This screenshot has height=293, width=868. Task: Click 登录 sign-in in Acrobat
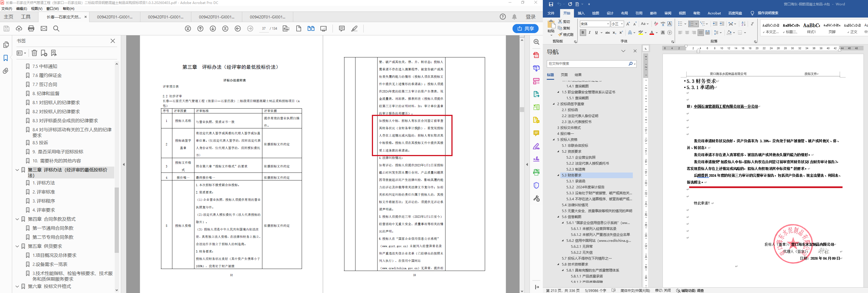point(531,17)
